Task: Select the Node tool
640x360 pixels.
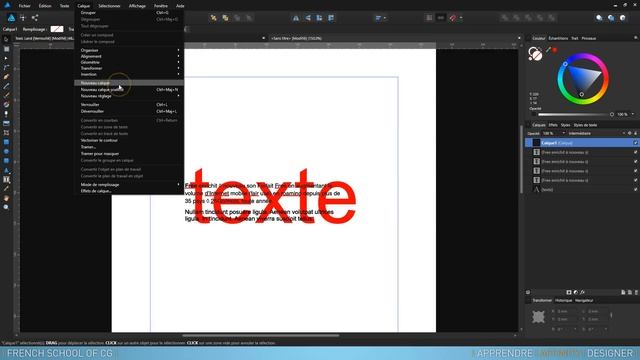Action: (6, 58)
